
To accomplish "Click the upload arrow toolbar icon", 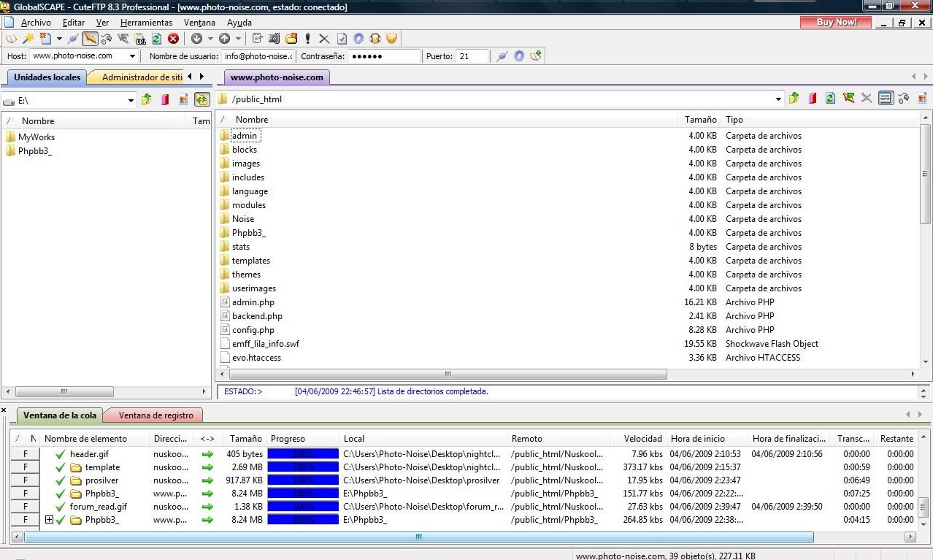I will tap(225, 39).
